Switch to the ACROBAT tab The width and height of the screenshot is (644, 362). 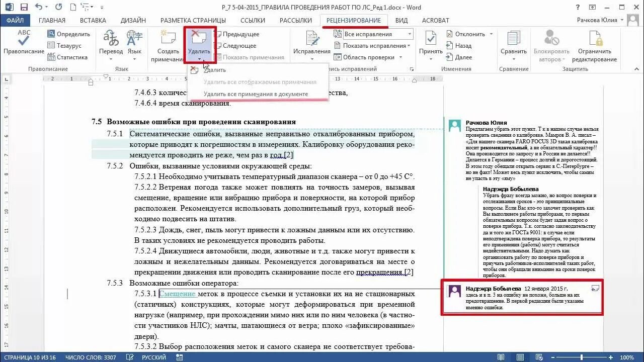click(x=435, y=21)
